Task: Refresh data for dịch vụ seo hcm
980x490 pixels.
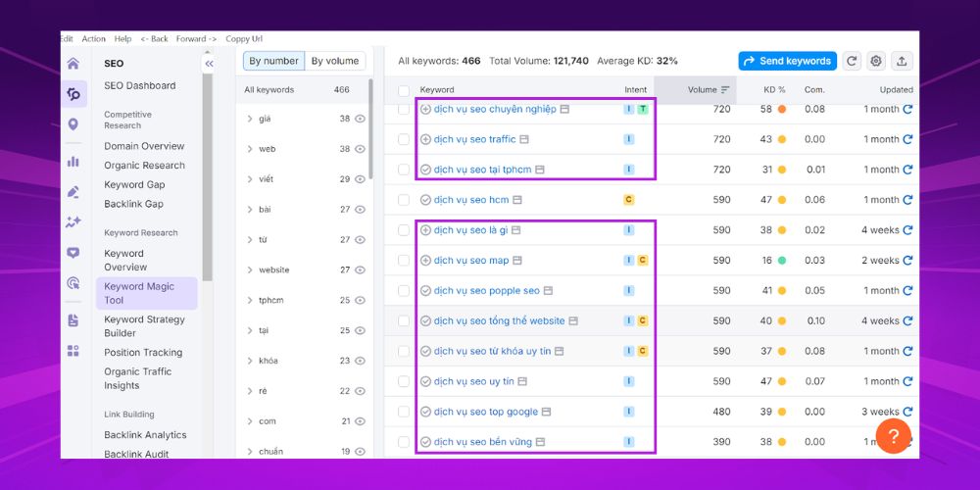Action: (x=907, y=200)
